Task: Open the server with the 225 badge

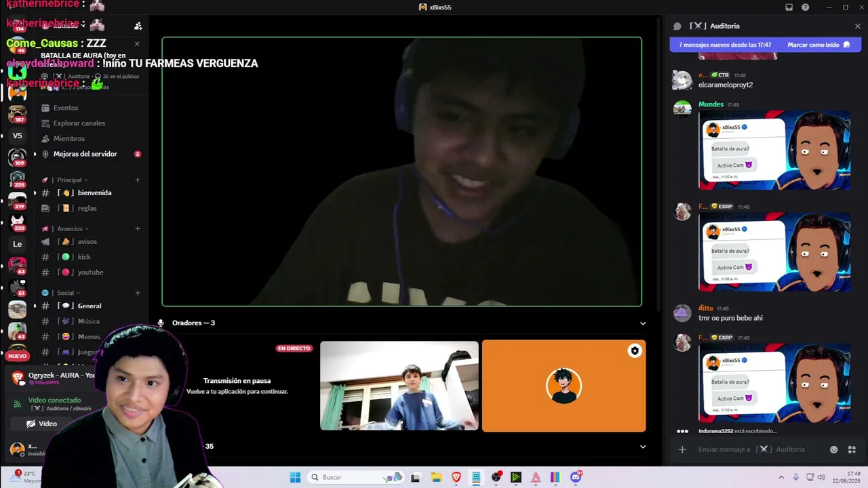Action: 17,179
